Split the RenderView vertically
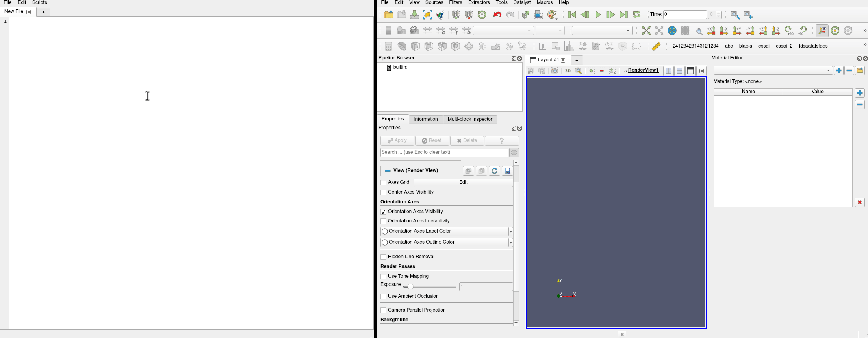The width and height of the screenshot is (868, 338). pos(679,71)
